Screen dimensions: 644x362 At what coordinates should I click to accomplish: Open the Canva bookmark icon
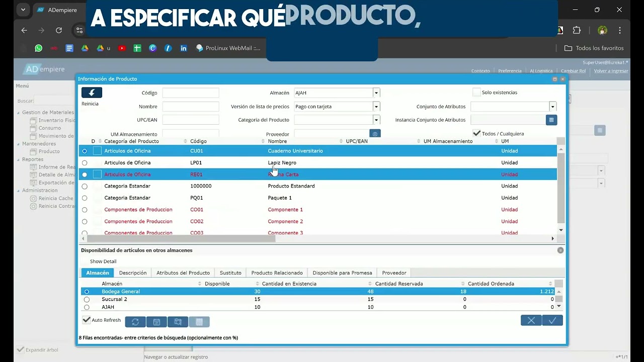point(153,48)
